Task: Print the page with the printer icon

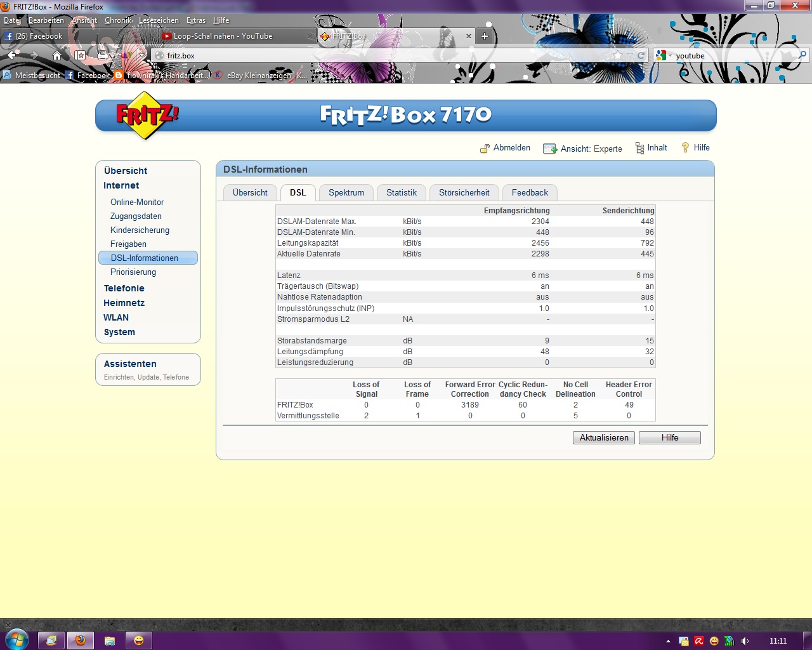Action: [x=102, y=55]
